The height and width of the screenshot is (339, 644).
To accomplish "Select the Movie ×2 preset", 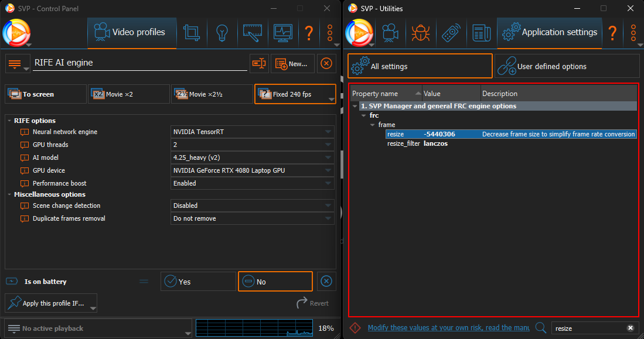I will (128, 94).
